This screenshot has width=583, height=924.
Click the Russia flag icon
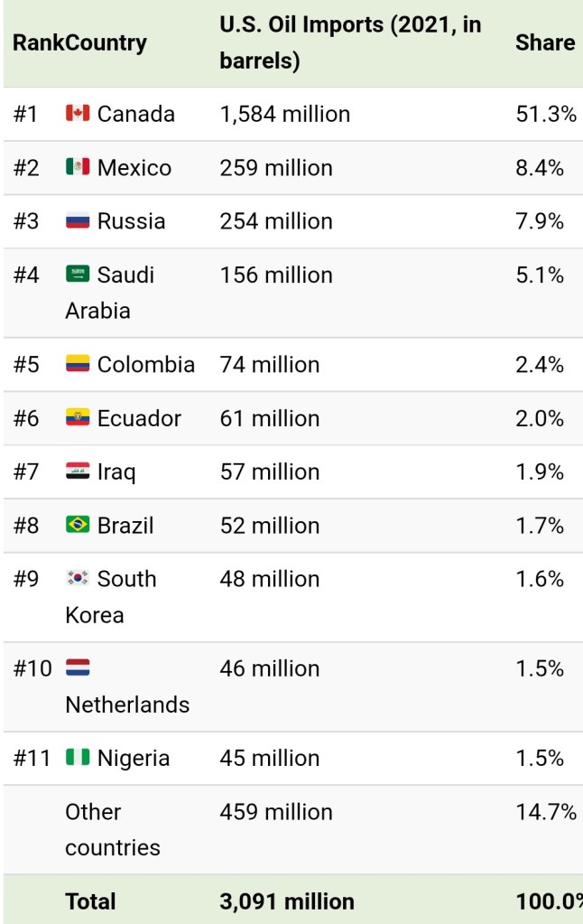pos(78,220)
